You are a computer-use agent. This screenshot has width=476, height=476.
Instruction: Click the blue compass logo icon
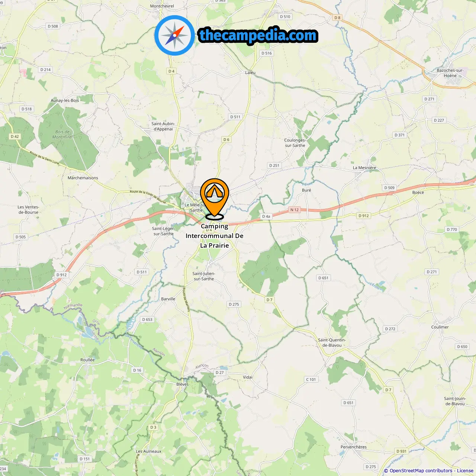point(174,36)
